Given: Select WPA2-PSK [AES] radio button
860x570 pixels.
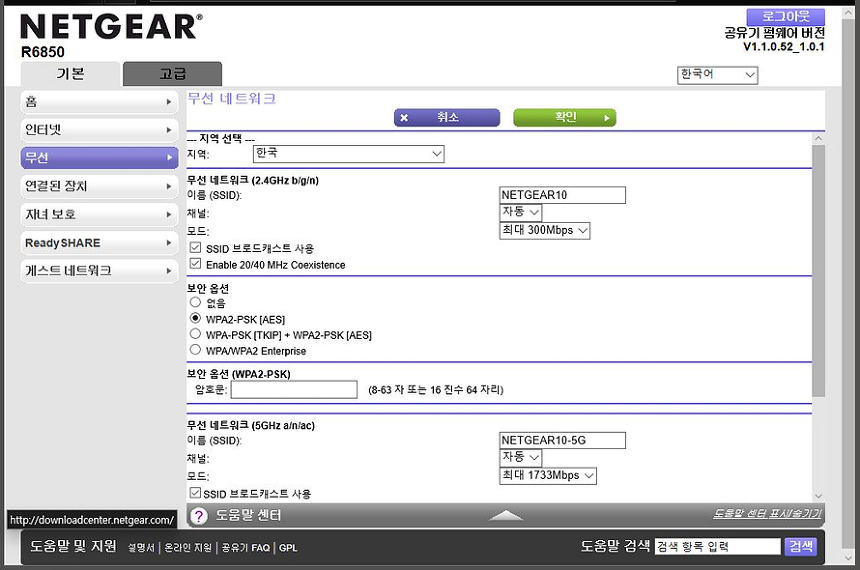Looking at the screenshot, I should (195, 318).
